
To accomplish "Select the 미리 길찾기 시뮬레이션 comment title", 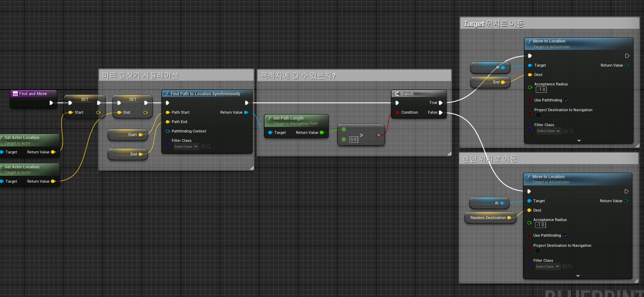I will pos(140,76).
